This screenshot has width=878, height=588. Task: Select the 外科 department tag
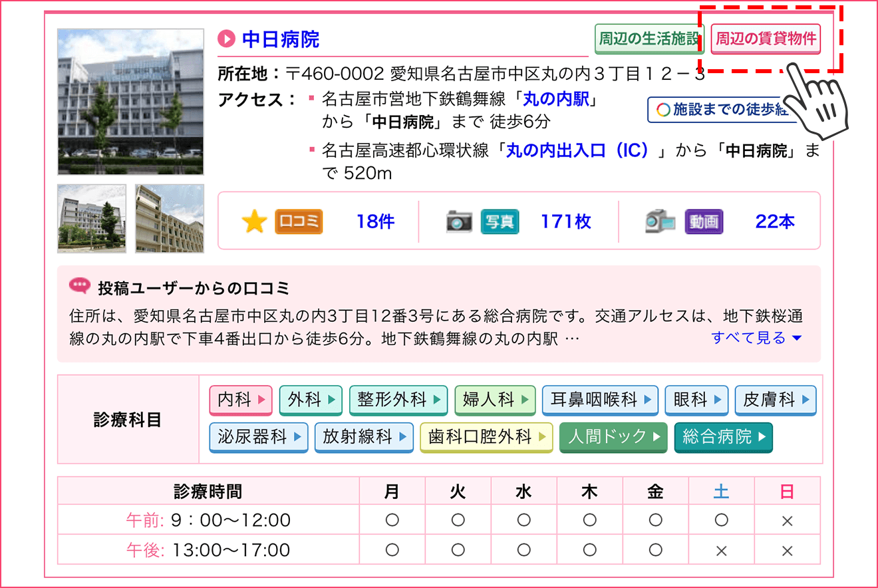pos(311,400)
